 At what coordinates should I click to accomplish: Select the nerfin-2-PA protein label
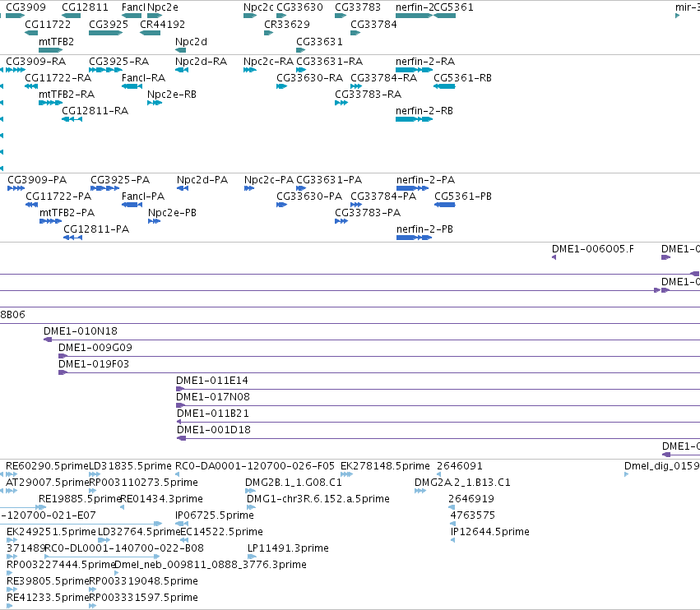tap(425, 180)
